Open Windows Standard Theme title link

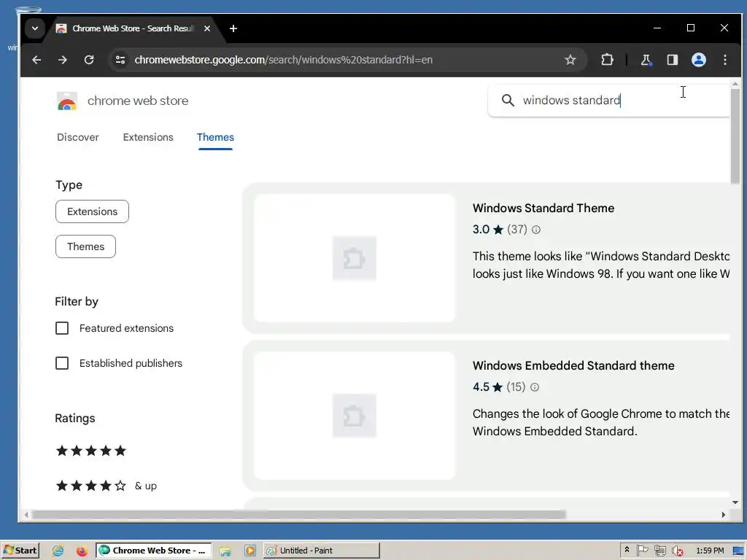543,208
